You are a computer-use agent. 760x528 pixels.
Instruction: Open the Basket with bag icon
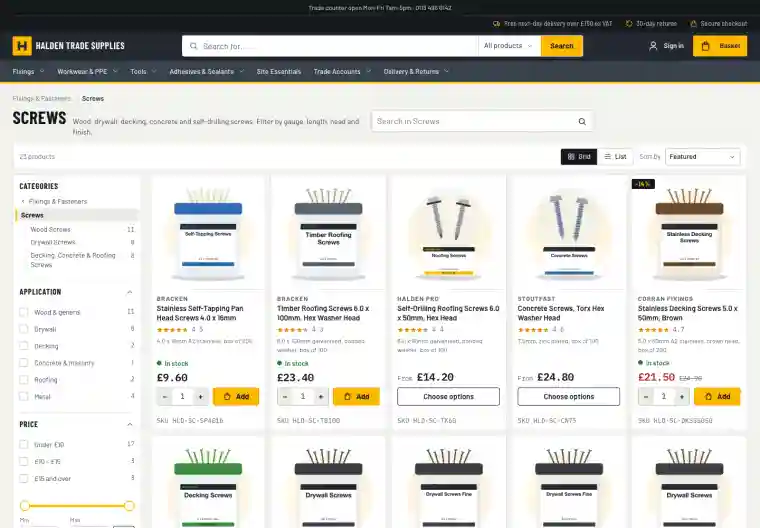pos(720,46)
